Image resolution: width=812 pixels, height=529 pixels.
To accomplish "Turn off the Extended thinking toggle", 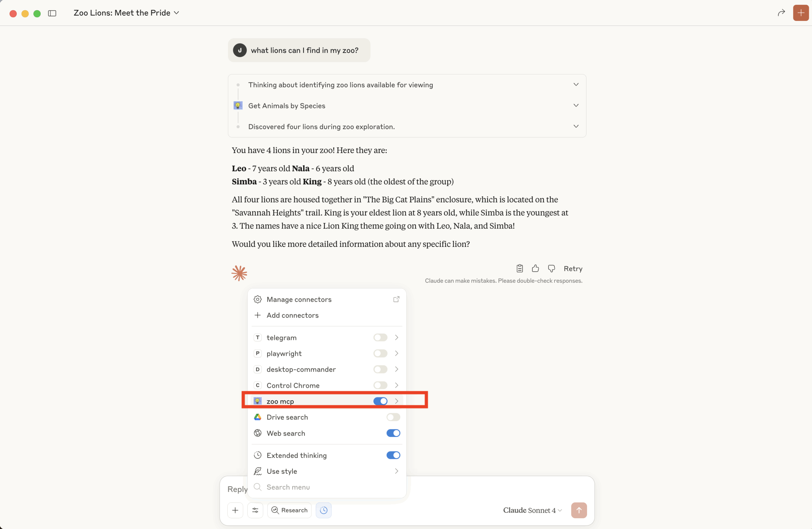I will (393, 455).
